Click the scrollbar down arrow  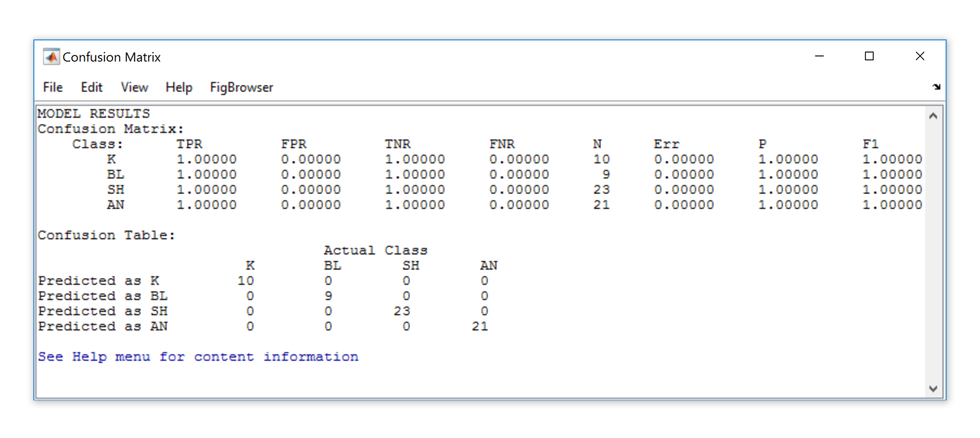(x=932, y=388)
